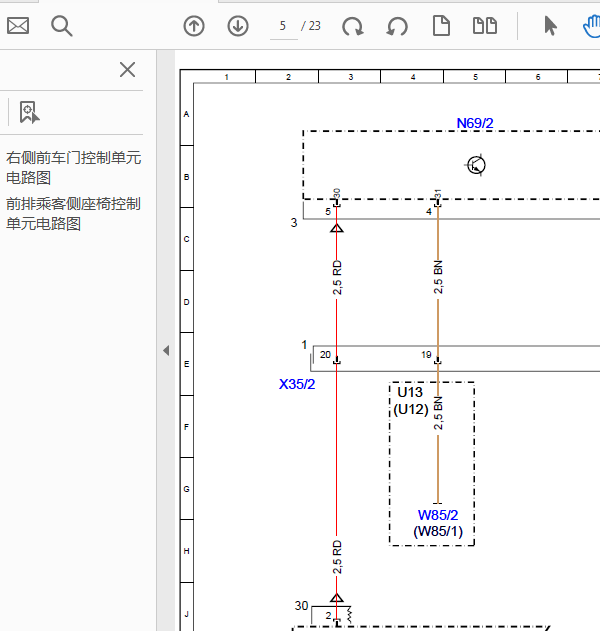Open bookmark 右侧前车门控制单元电路图
The width and height of the screenshot is (600, 631).
click(x=73, y=167)
